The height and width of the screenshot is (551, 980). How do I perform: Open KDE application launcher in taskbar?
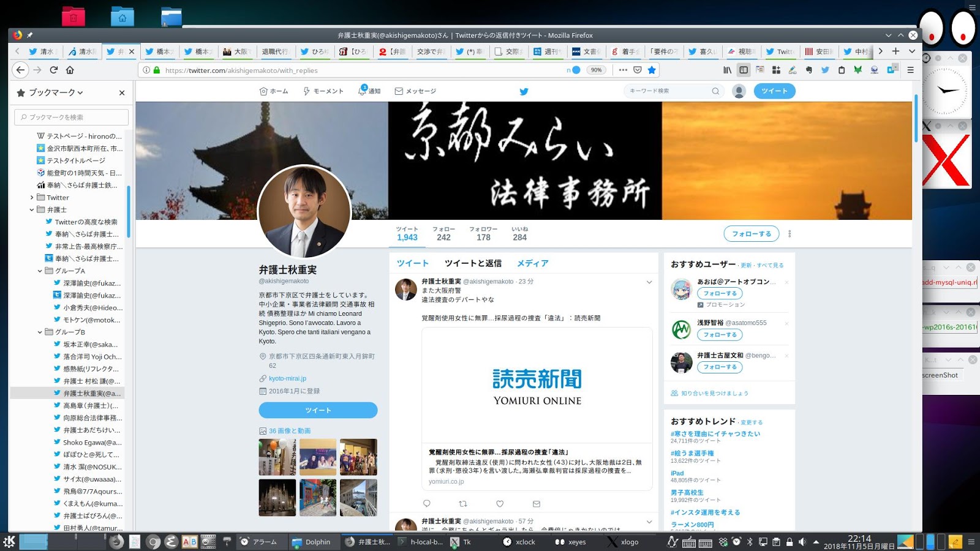coord(9,542)
